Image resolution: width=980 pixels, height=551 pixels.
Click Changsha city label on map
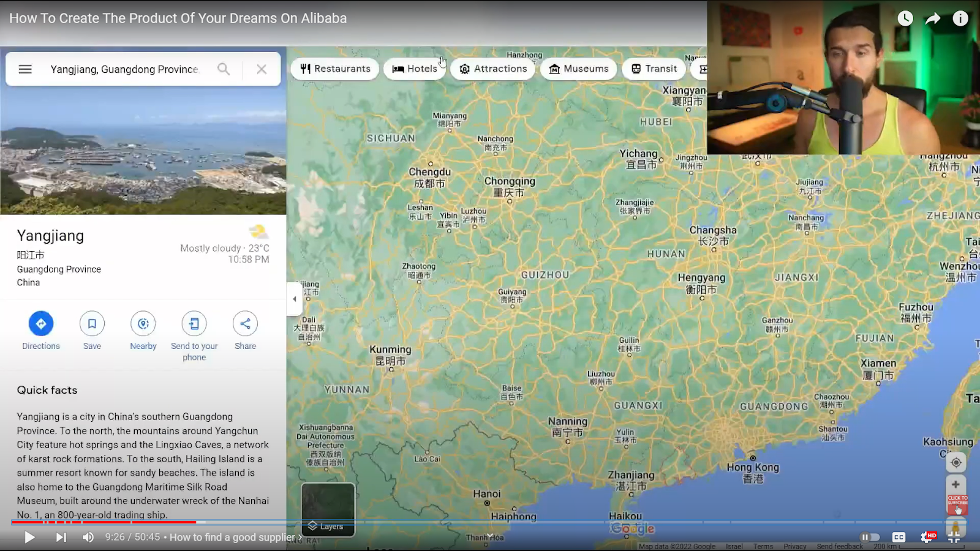(x=713, y=235)
